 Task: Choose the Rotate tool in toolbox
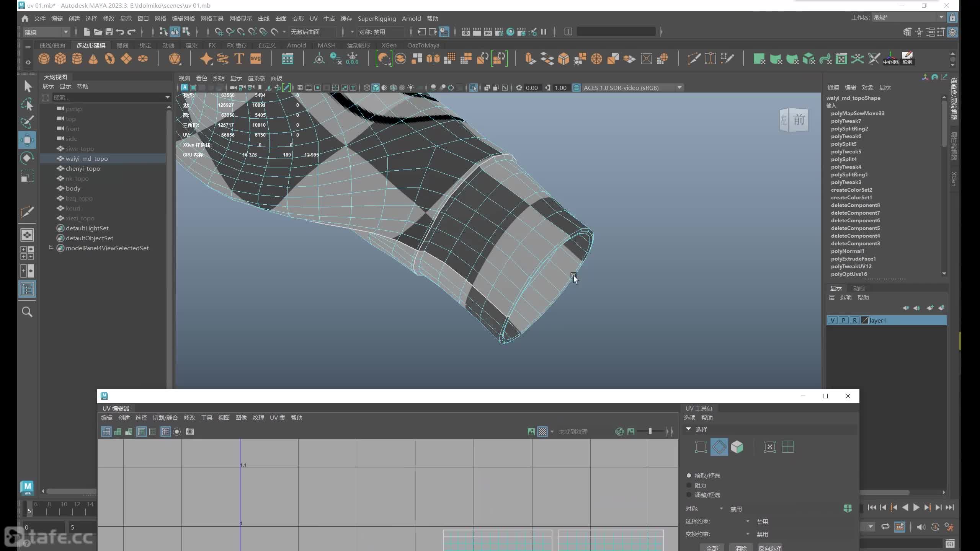click(27, 158)
